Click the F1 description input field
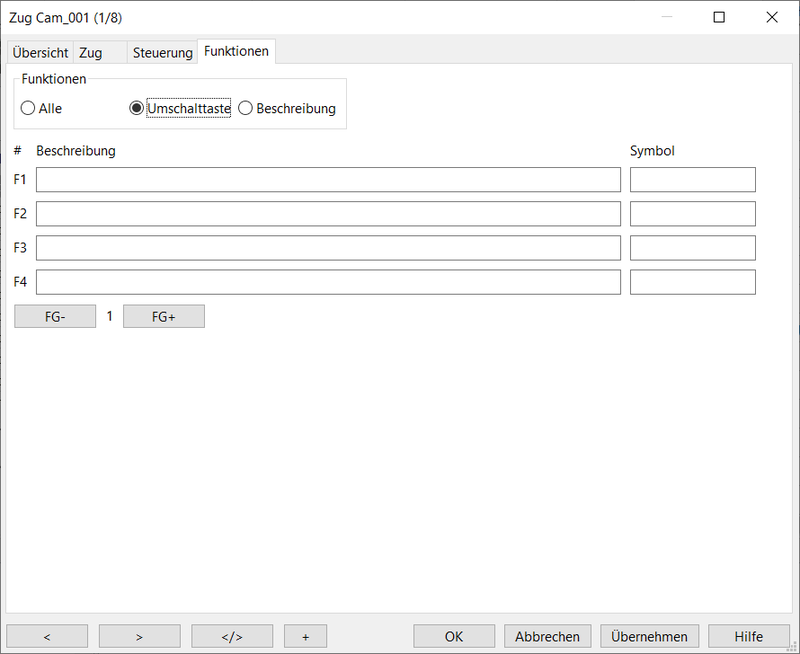The height and width of the screenshot is (654, 800). point(328,180)
